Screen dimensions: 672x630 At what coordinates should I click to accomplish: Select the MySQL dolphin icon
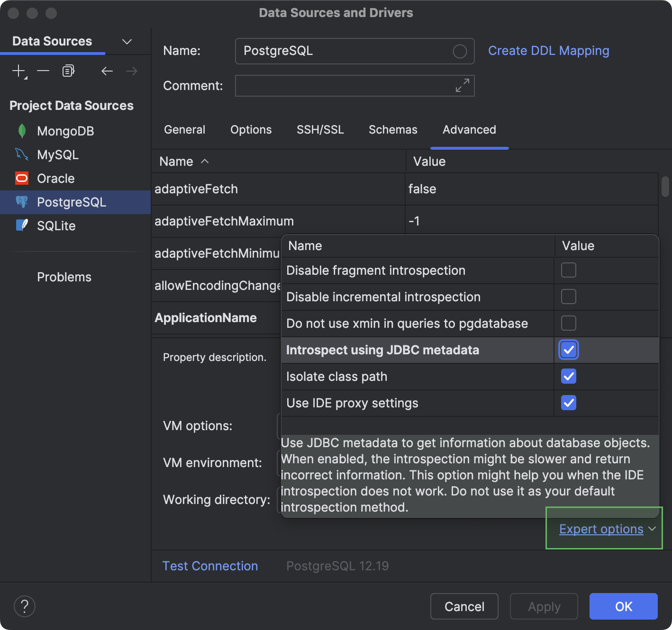[x=21, y=154]
